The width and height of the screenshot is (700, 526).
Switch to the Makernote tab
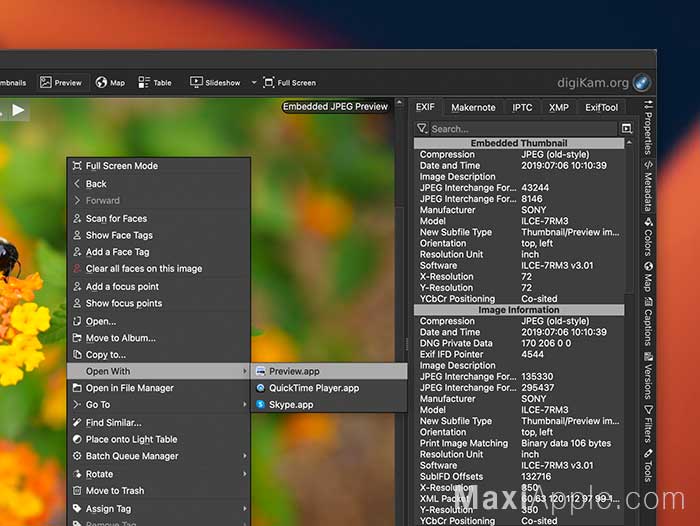tap(473, 107)
